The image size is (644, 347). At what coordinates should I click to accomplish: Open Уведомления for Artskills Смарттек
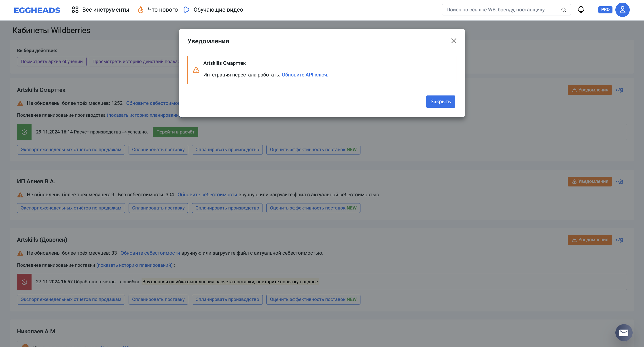coord(589,90)
